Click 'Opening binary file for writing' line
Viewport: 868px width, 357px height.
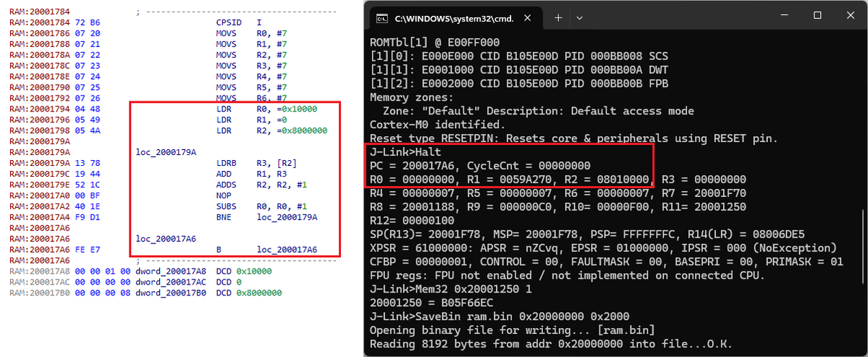513,330
